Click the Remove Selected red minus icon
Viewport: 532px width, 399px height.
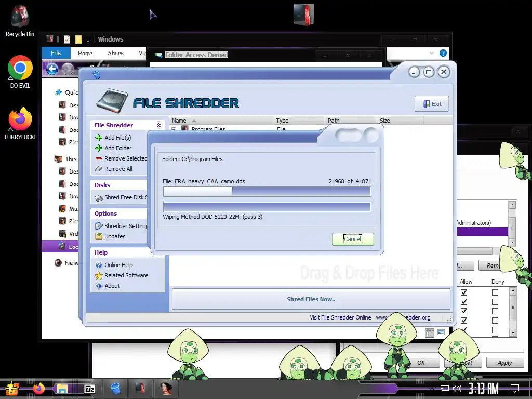[99, 158]
